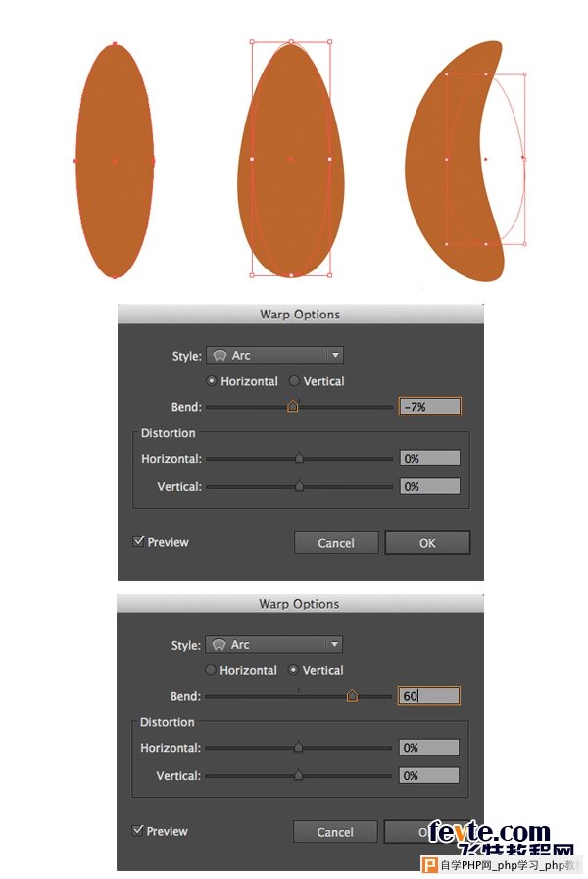Select Vertical radio in lower Warp dialog
The width and height of the screenshot is (588, 879).
pyautogui.click(x=293, y=670)
